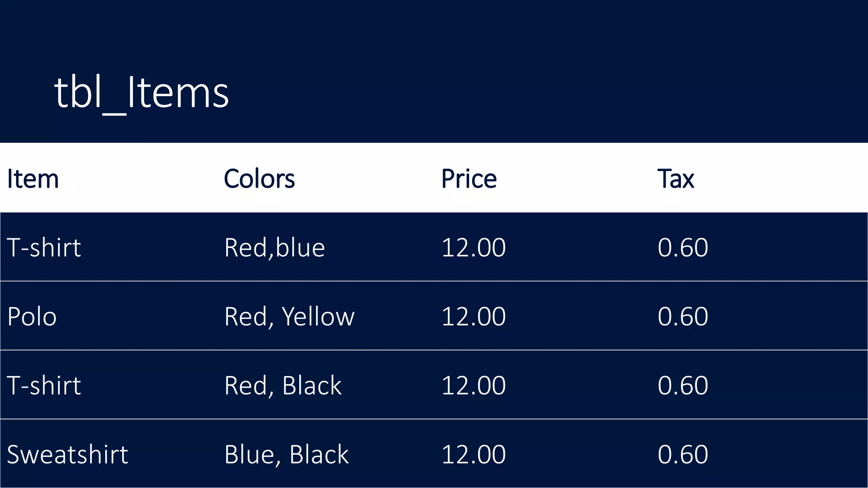Select the Item column header

(x=33, y=179)
